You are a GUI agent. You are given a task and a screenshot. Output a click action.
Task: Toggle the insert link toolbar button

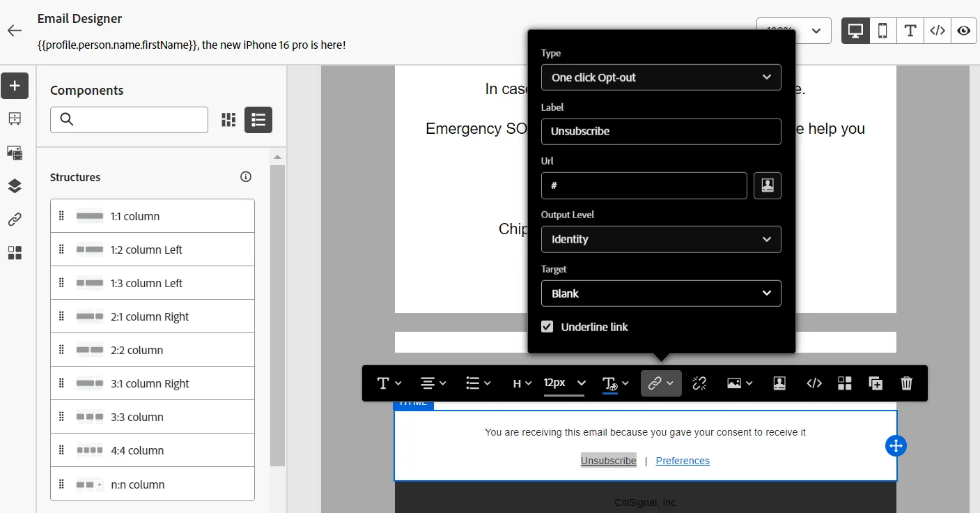(x=661, y=383)
